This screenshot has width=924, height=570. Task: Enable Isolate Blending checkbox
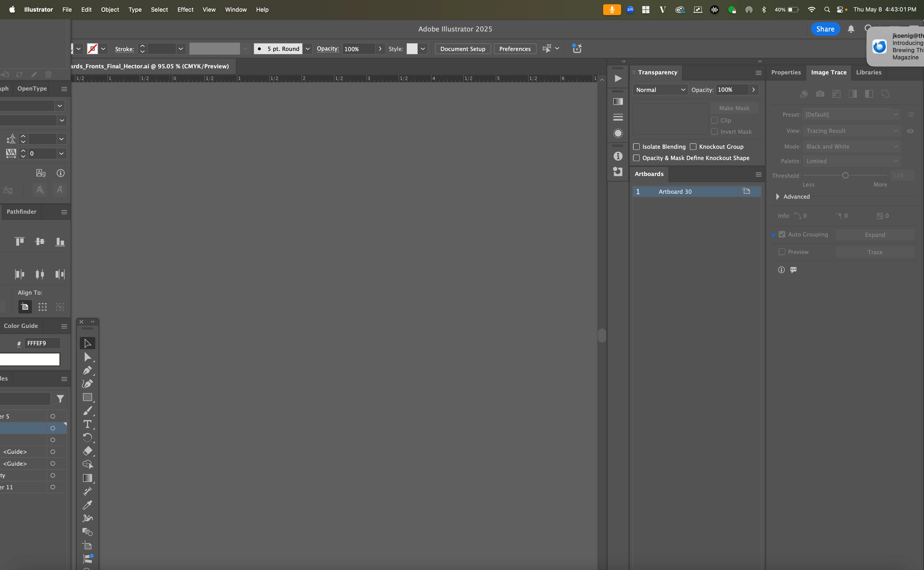point(636,147)
